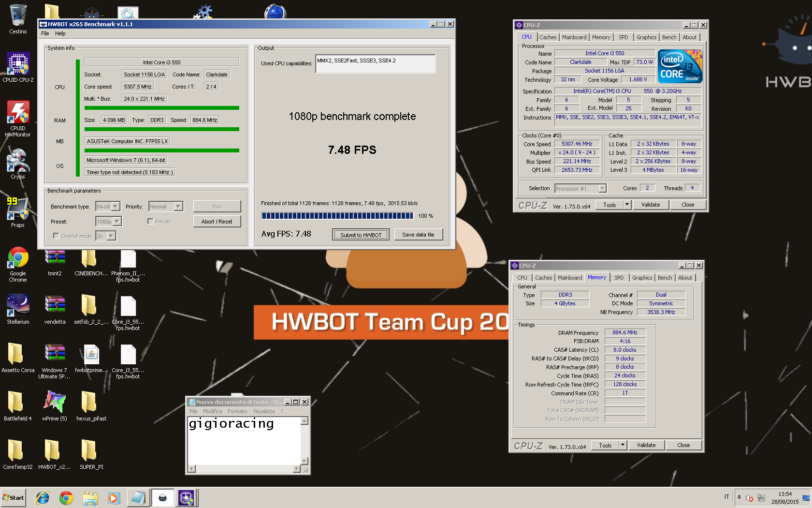Click Internet Explorer taskbar icon

coord(43,497)
